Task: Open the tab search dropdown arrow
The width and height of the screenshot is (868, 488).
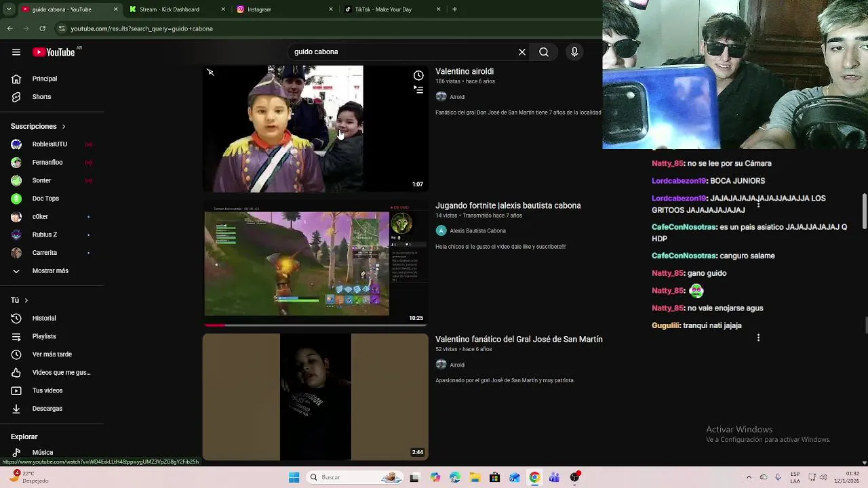Action: point(9,9)
